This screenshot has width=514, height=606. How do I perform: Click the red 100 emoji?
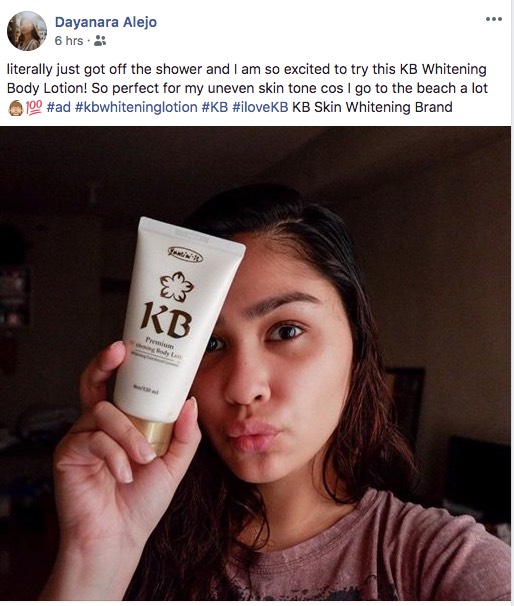pyautogui.click(x=34, y=108)
